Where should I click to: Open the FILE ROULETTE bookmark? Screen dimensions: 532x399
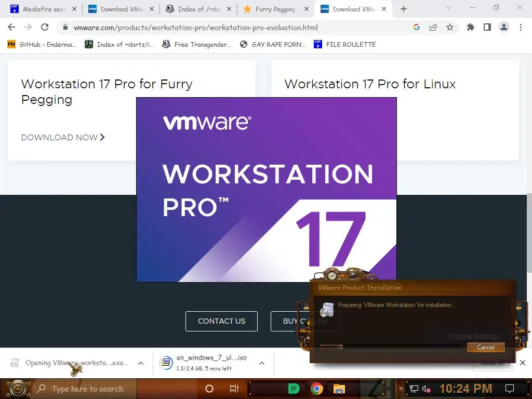pos(345,45)
